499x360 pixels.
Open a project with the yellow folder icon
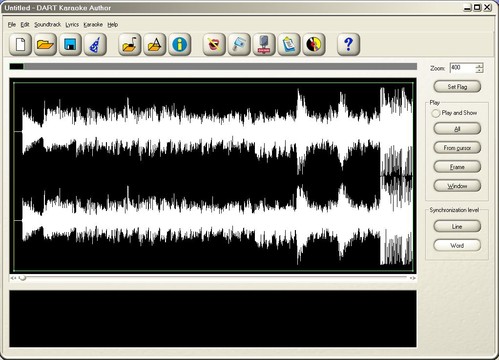[x=45, y=44]
